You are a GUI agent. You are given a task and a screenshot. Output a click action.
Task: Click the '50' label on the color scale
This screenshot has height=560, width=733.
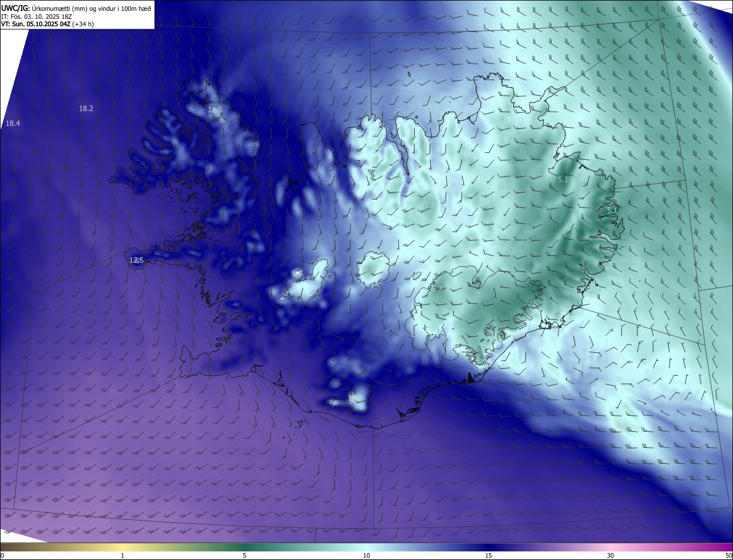coord(728,555)
